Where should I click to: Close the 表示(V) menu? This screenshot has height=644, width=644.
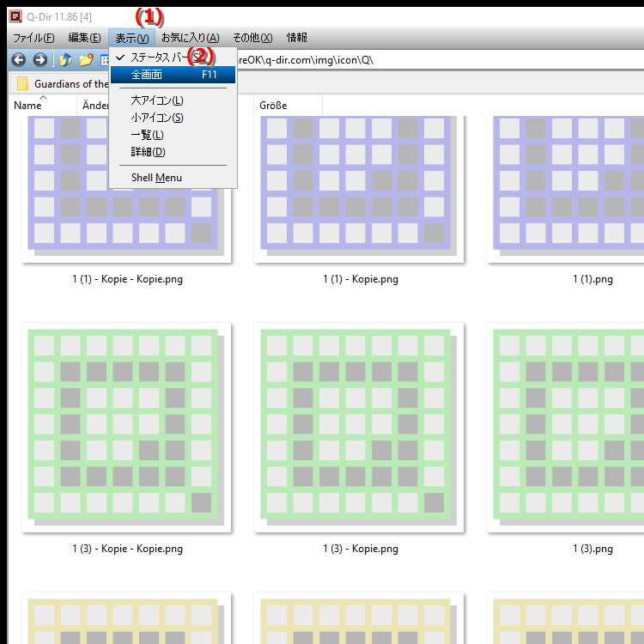(132, 38)
